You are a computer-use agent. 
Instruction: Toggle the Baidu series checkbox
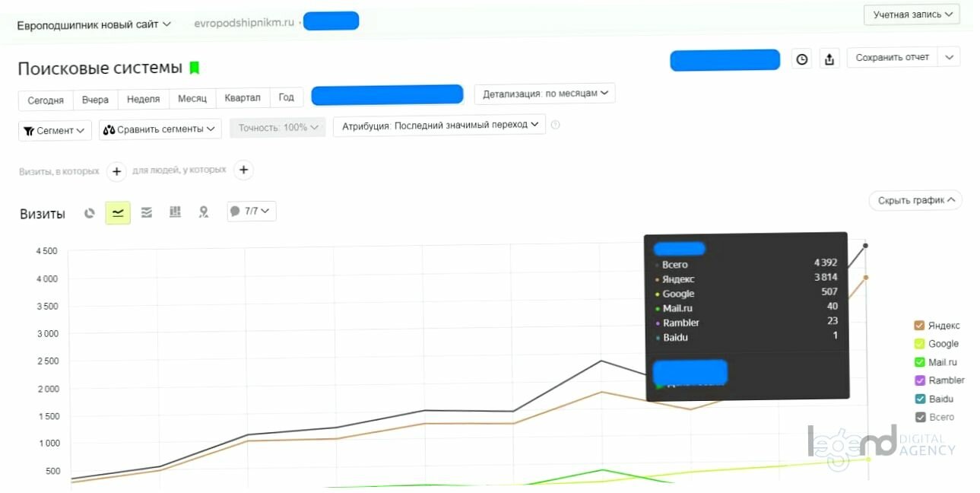click(919, 399)
